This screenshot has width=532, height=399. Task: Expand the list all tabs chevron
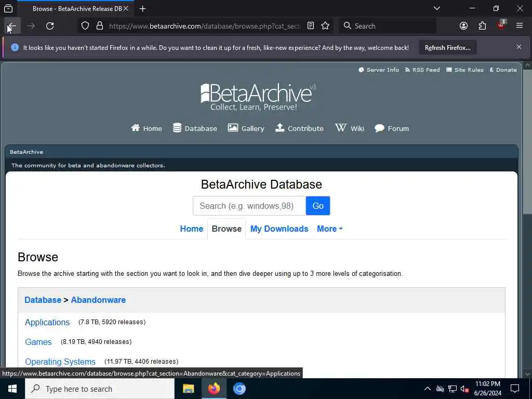(x=436, y=8)
